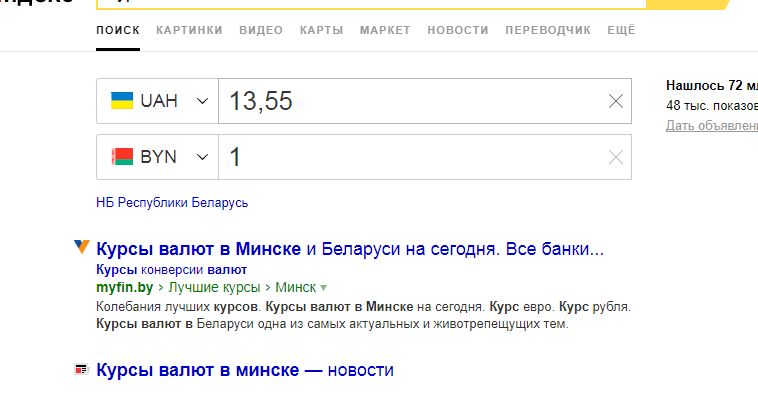Open the ПОИСК search tab
The height and width of the screenshot is (394, 758).
(118, 30)
